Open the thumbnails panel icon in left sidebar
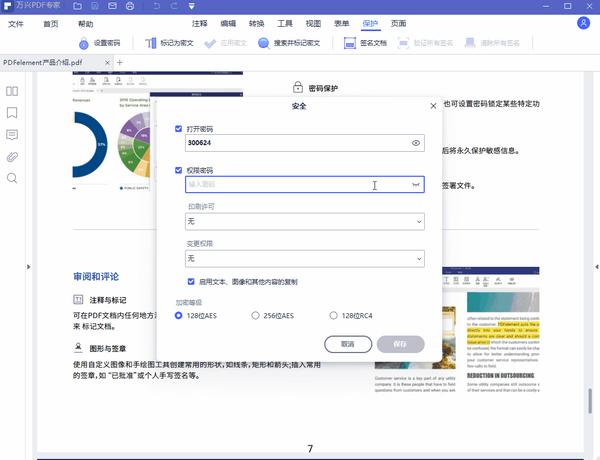 12,91
